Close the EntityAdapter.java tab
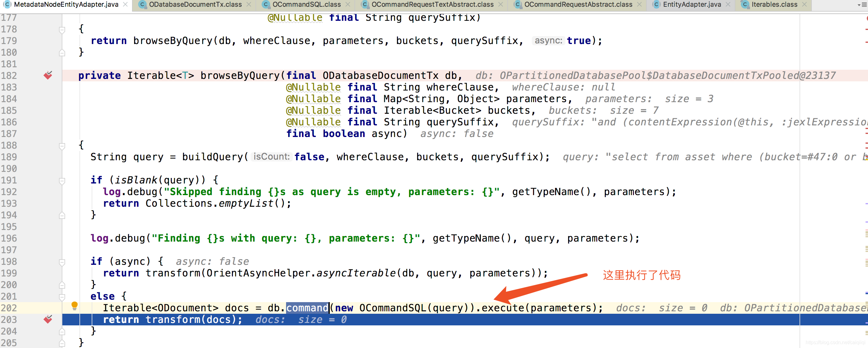The height and width of the screenshot is (348, 868). (728, 5)
